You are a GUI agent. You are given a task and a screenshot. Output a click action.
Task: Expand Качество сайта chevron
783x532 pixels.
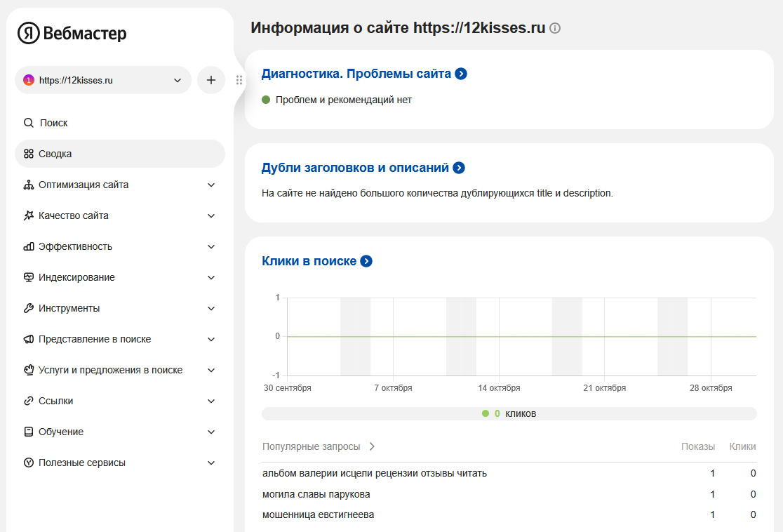(x=211, y=215)
